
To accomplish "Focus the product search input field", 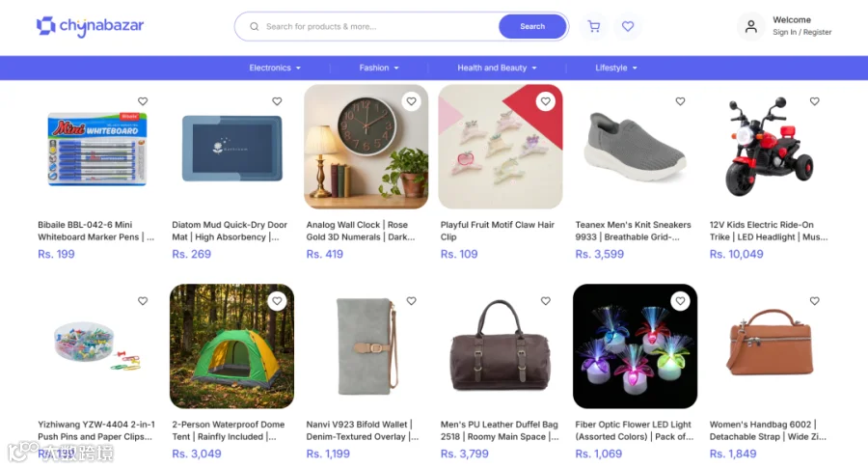I will tap(379, 27).
